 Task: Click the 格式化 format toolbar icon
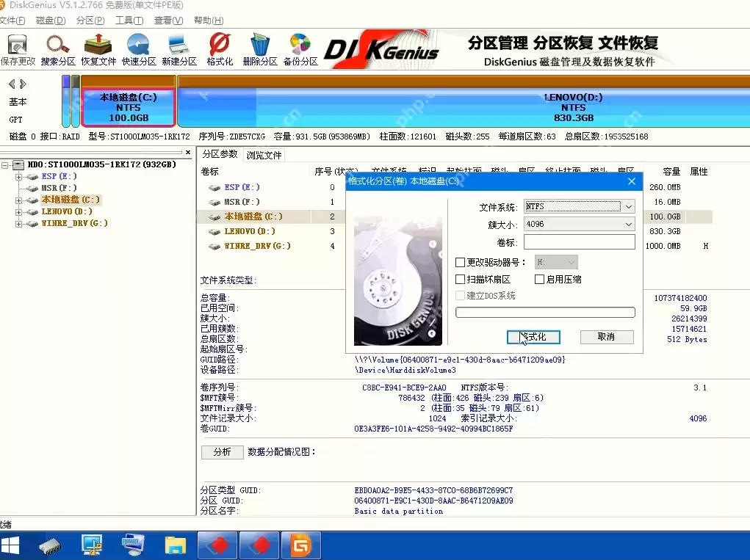(220, 49)
